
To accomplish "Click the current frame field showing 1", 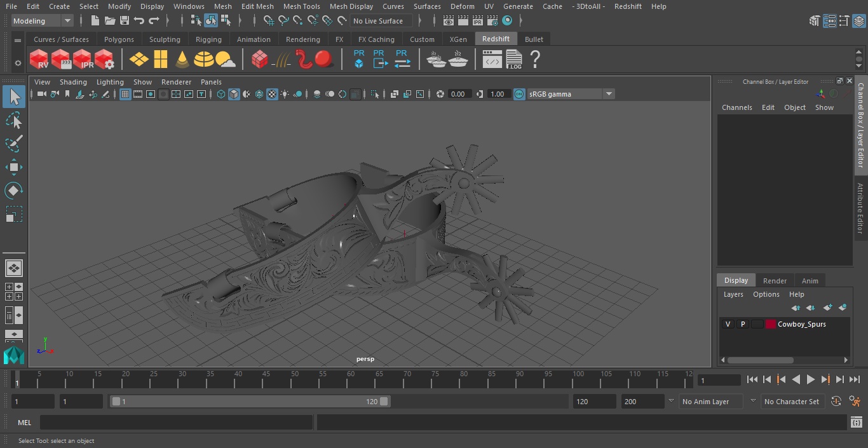I will pos(719,381).
